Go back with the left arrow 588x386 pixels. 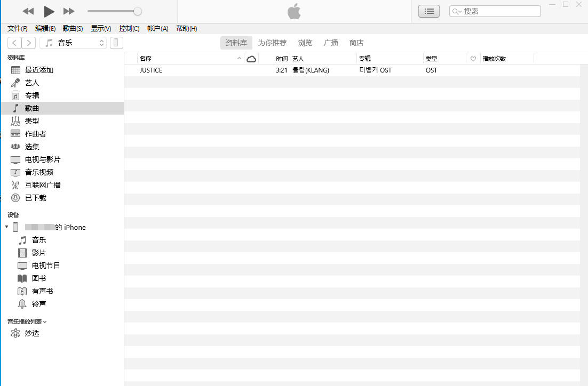point(15,43)
